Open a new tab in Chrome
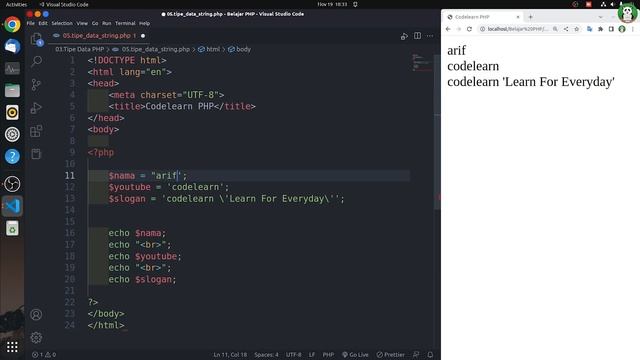 tap(531, 17)
